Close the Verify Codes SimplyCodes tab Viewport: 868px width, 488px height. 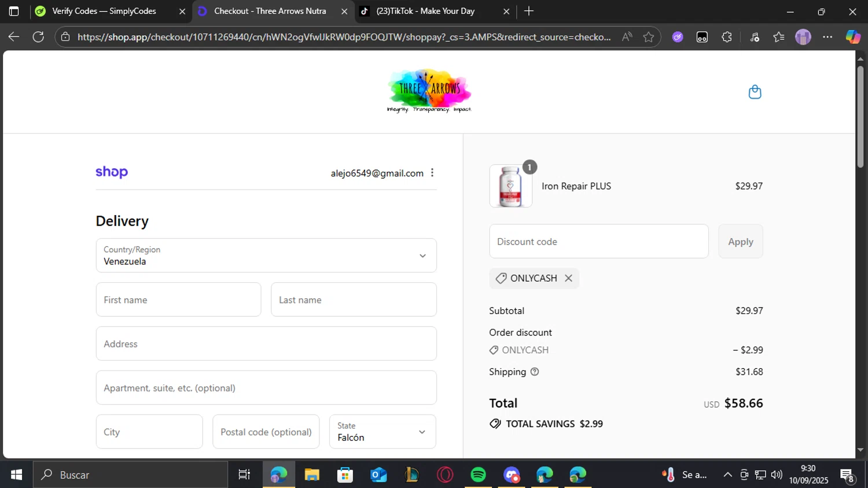pyautogui.click(x=182, y=11)
